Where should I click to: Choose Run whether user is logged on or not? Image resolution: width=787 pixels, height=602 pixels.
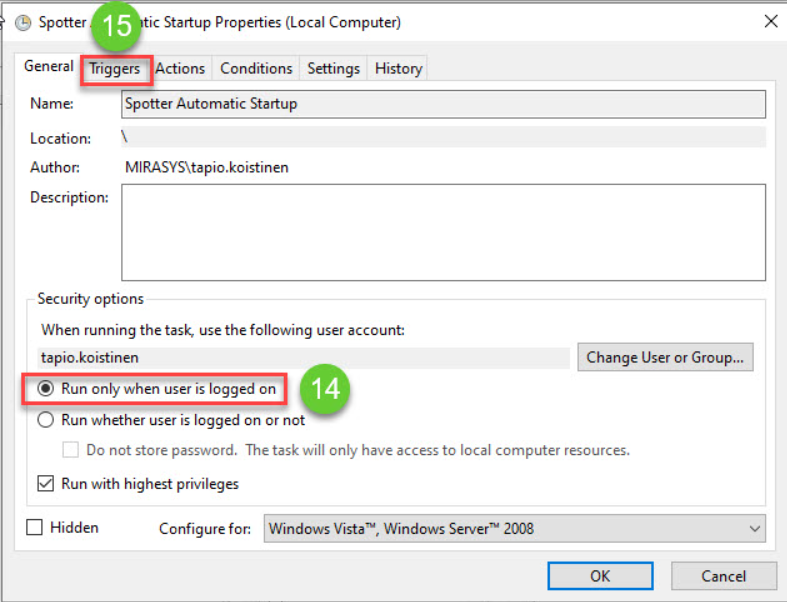tap(46, 420)
